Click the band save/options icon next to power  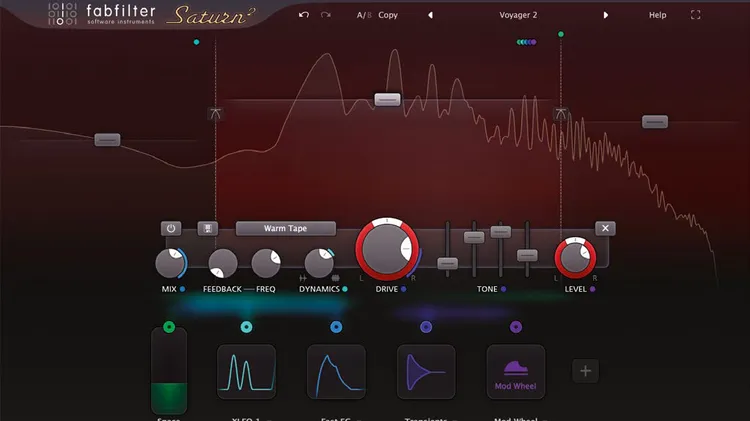(x=208, y=228)
